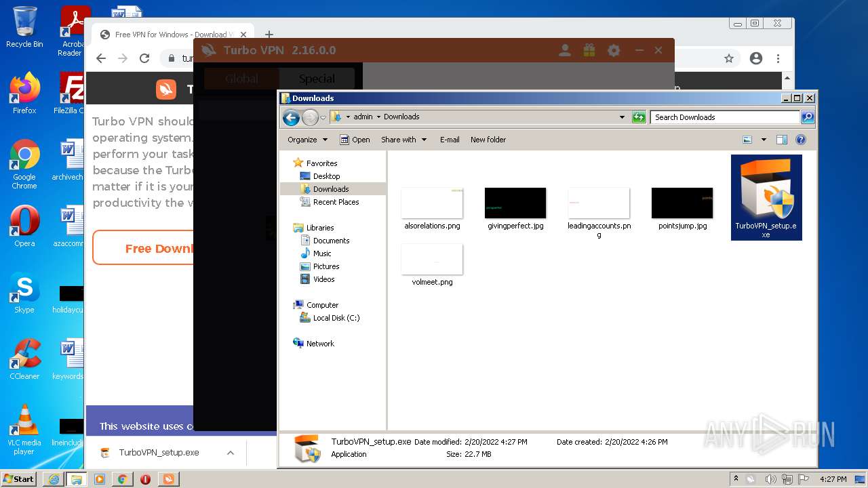Go back in Downloads explorer window
The image size is (868, 488).
click(x=291, y=118)
